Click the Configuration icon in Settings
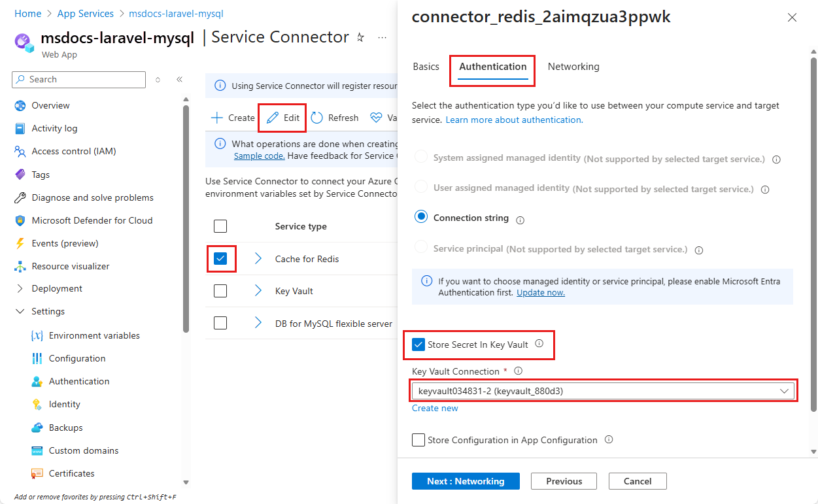 coord(37,358)
